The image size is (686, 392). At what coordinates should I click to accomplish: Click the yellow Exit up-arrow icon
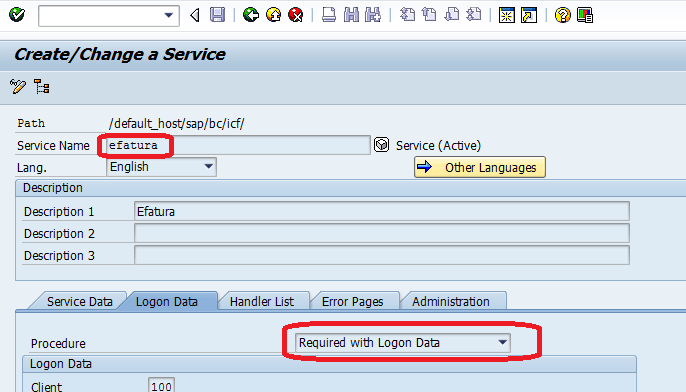(x=273, y=15)
